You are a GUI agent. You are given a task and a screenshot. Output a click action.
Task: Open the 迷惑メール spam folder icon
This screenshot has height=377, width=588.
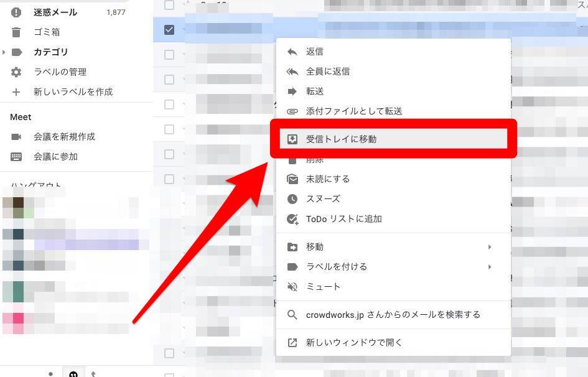pos(16,12)
